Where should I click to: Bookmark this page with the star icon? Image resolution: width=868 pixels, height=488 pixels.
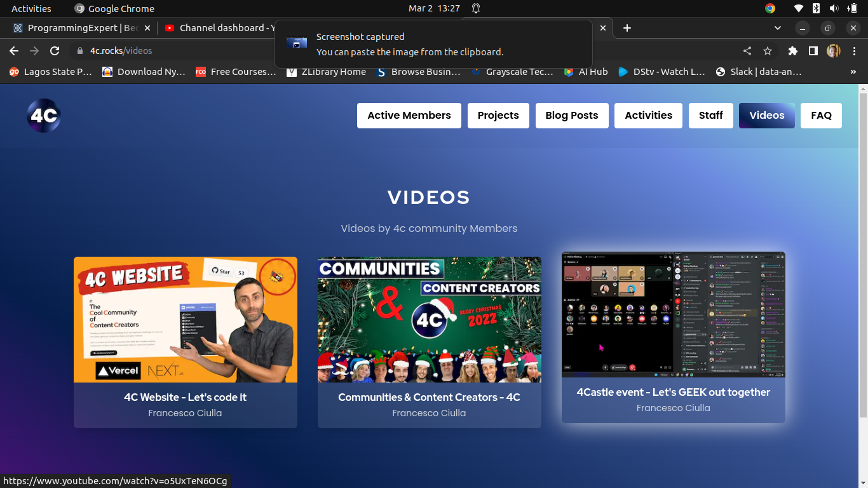[x=768, y=51]
